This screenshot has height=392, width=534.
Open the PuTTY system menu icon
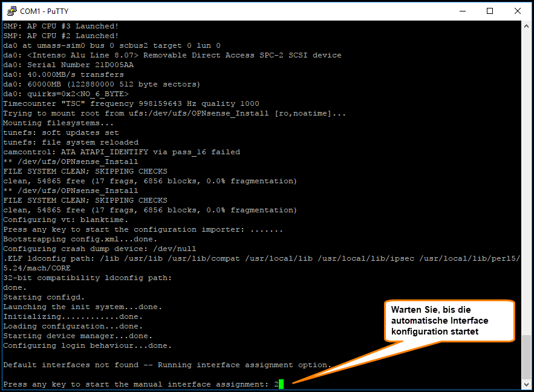(x=11, y=11)
